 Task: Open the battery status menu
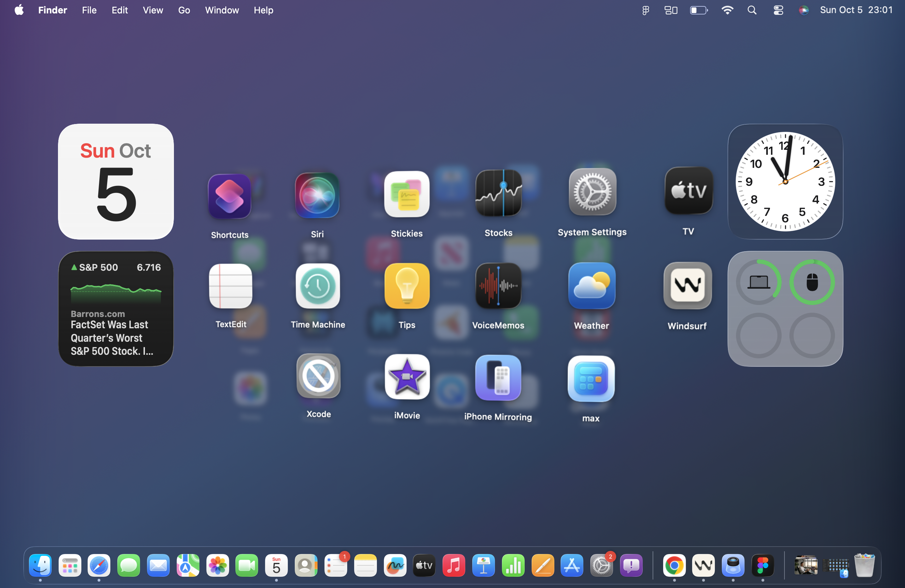[x=699, y=10]
